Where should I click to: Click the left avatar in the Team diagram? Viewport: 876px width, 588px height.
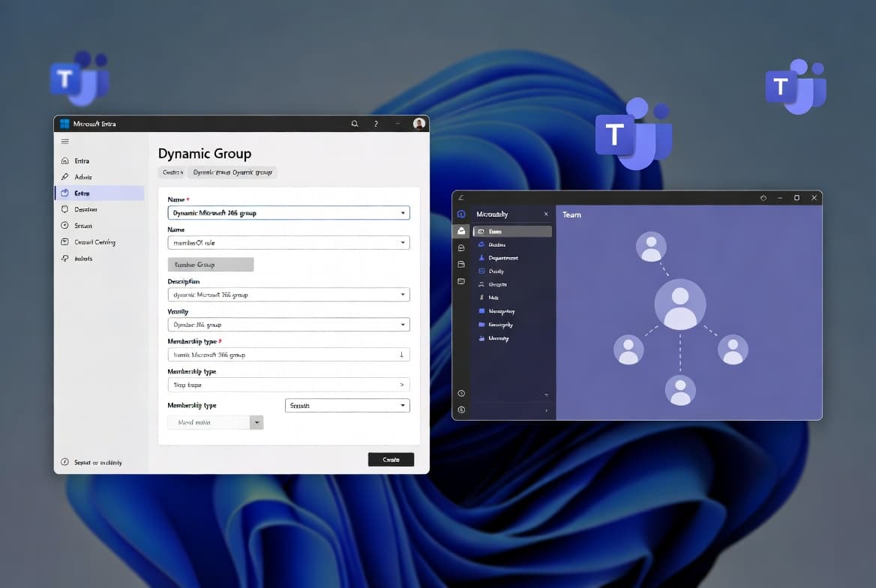628,350
